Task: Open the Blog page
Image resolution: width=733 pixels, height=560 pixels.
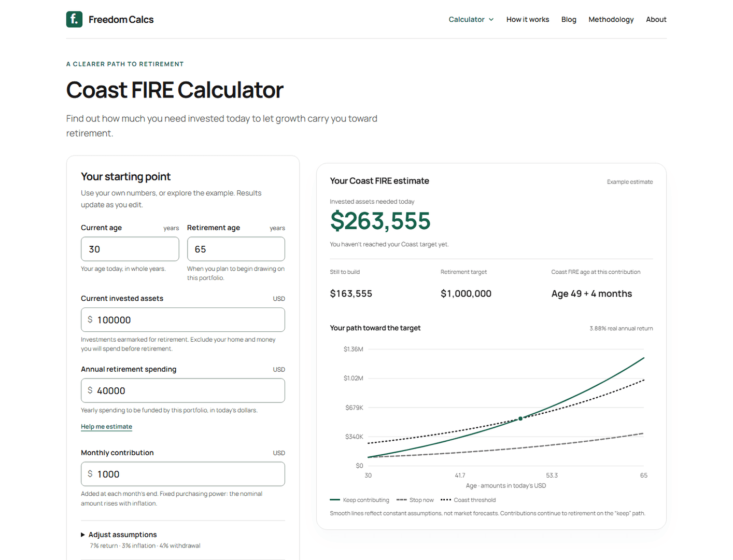Action: (569, 19)
